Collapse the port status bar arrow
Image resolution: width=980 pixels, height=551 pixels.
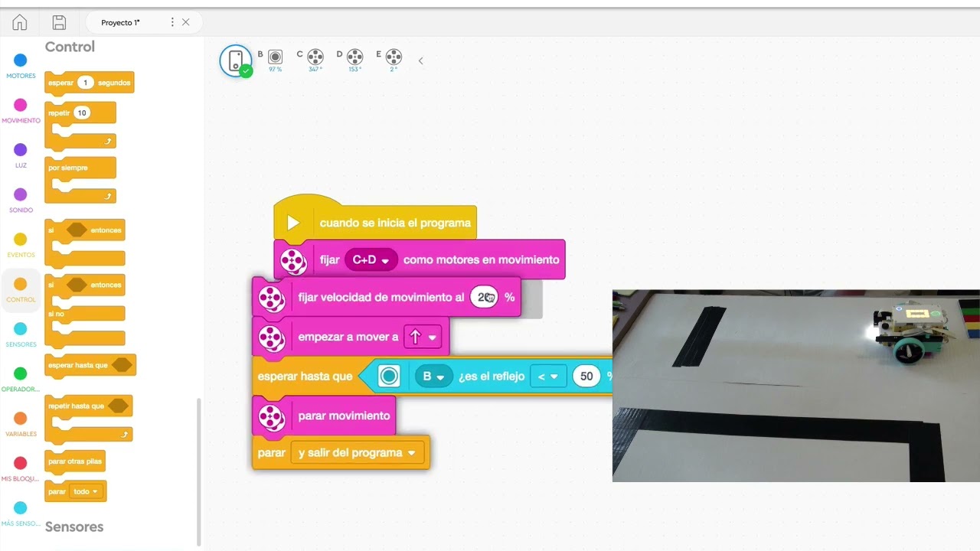[420, 60]
